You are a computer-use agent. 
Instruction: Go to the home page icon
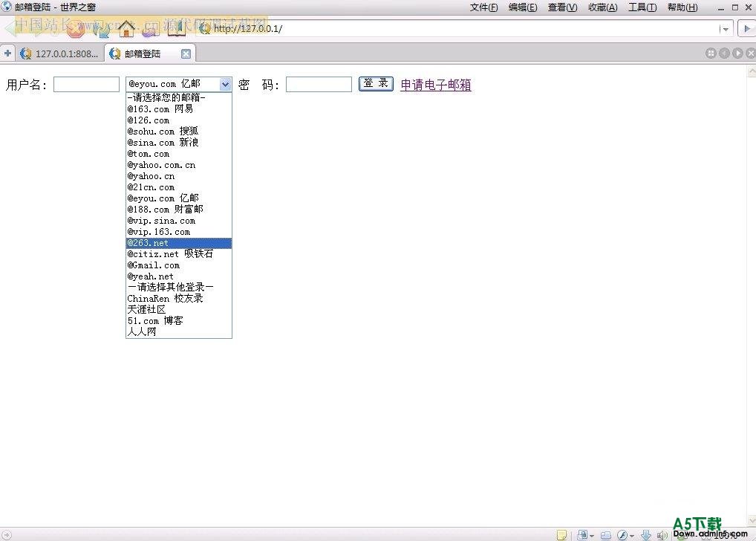click(x=126, y=28)
